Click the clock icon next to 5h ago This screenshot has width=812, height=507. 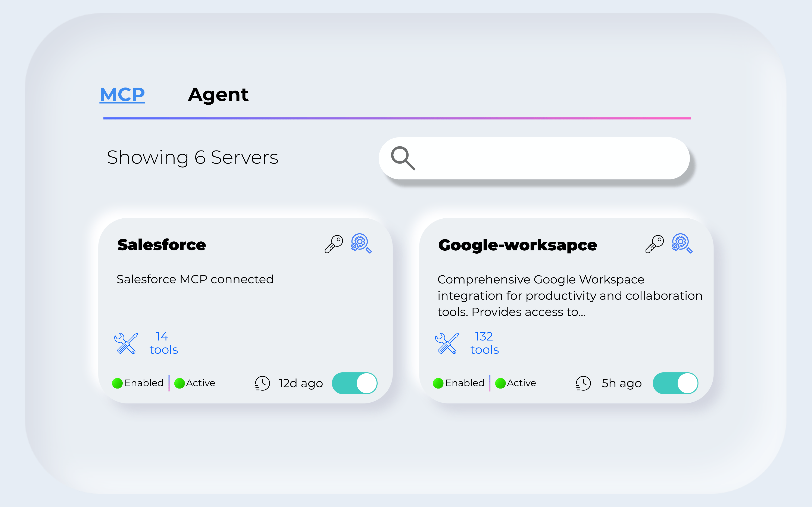[x=583, y=383]
